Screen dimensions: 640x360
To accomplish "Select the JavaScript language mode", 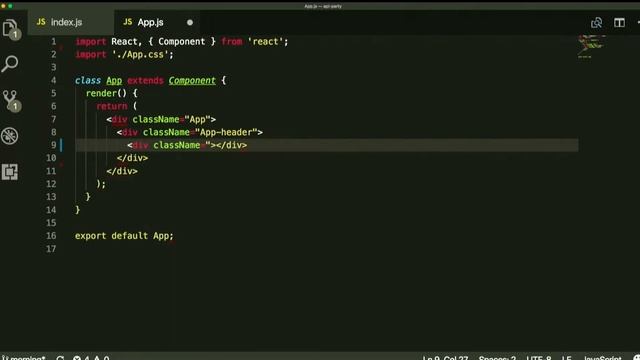I will 602,358.
